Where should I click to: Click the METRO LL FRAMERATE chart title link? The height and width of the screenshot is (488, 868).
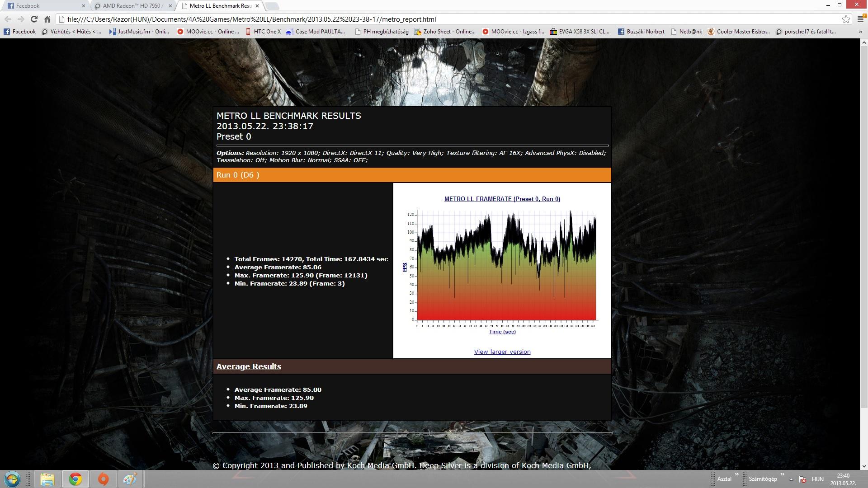pos(502,199)
